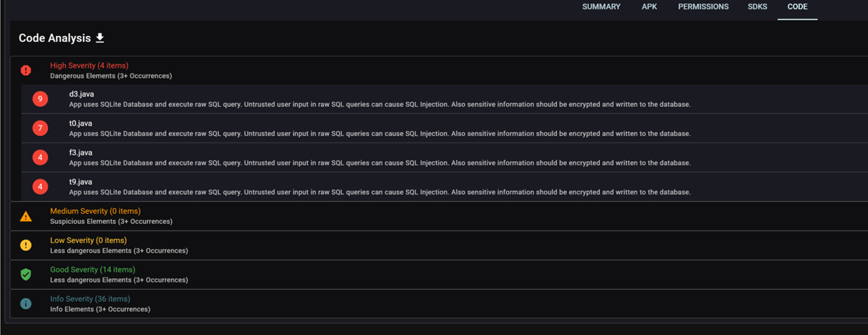Viewport: 868px width, 335px height.
Task: Open the SDKS tab
Action: pos(757,7)
